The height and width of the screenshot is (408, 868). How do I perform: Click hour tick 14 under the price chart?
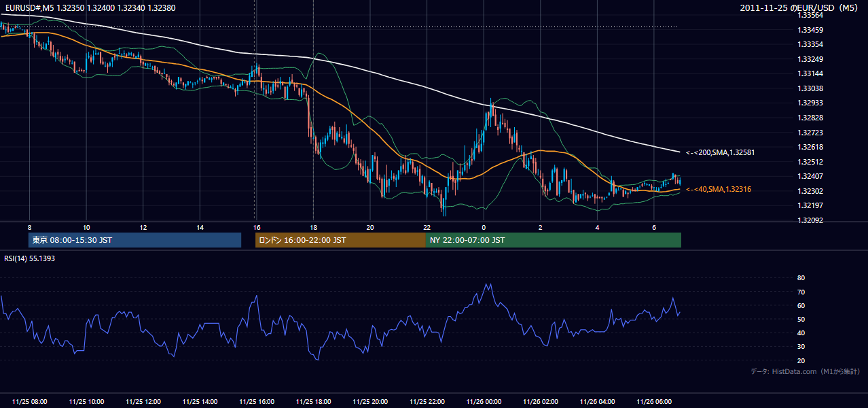[200, 227]
